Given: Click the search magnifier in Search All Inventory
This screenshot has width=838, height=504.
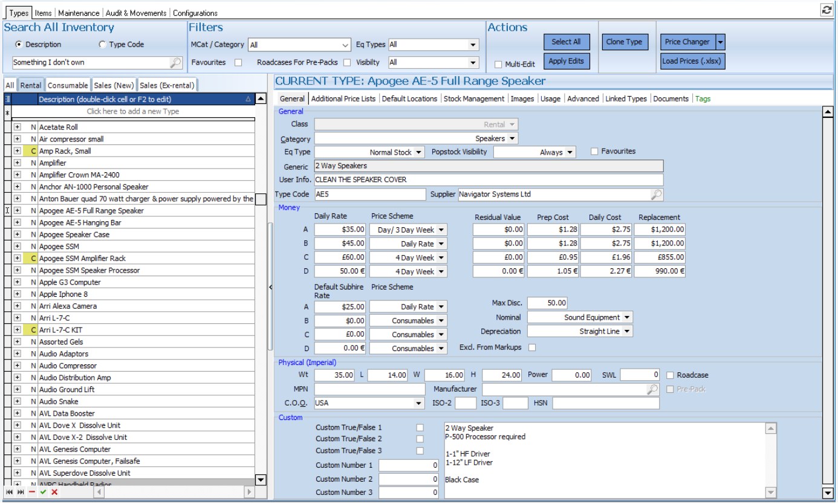Looking at the screenshot, I should tap(175, 62).
